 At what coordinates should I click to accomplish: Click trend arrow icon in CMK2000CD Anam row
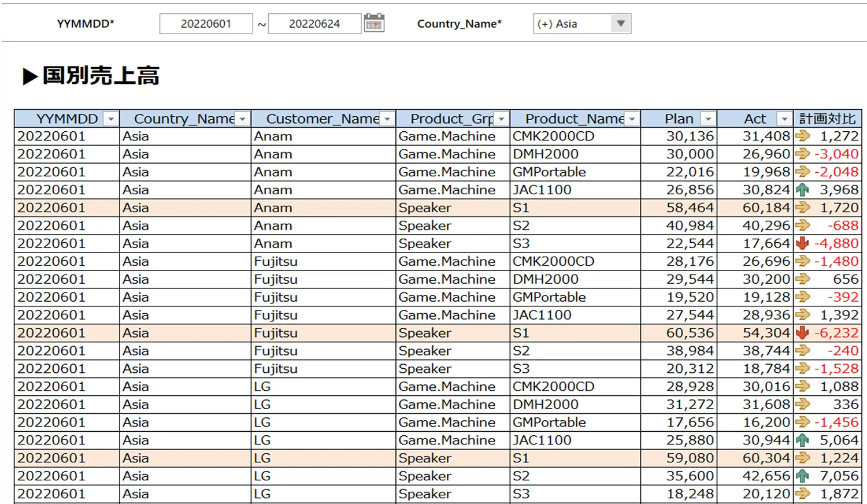tap(802, 136)
